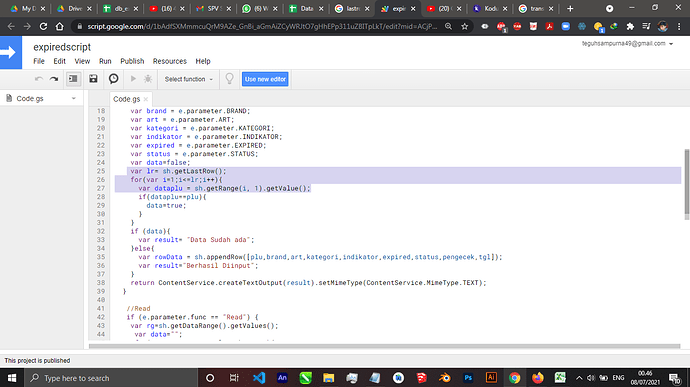The width and height of the screenshot is (690, 387).
Task: Open the Resources menu
Action: coord(169,61)
